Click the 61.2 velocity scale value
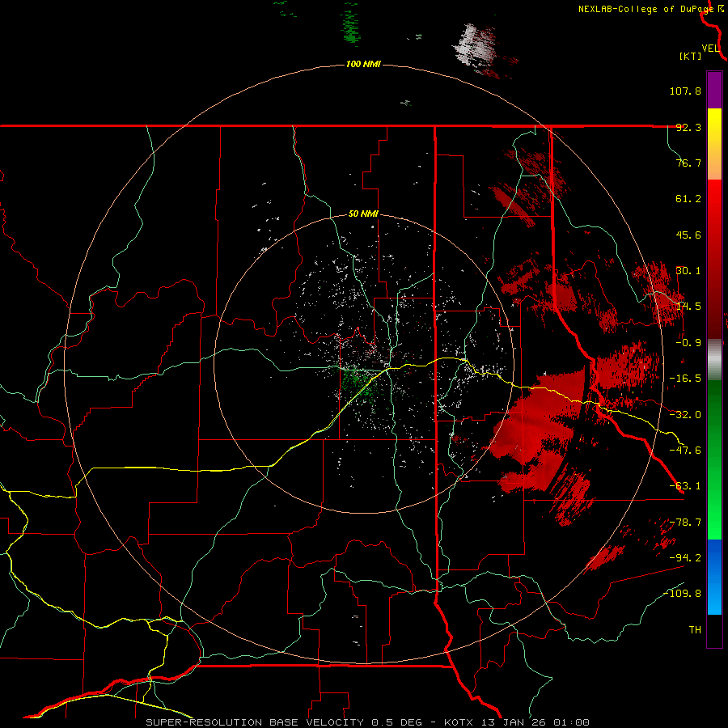728x728 pixels. (688, 199)
